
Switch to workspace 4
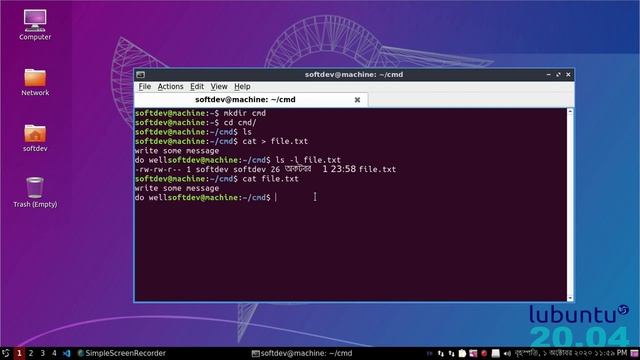(x=54, y=353)
